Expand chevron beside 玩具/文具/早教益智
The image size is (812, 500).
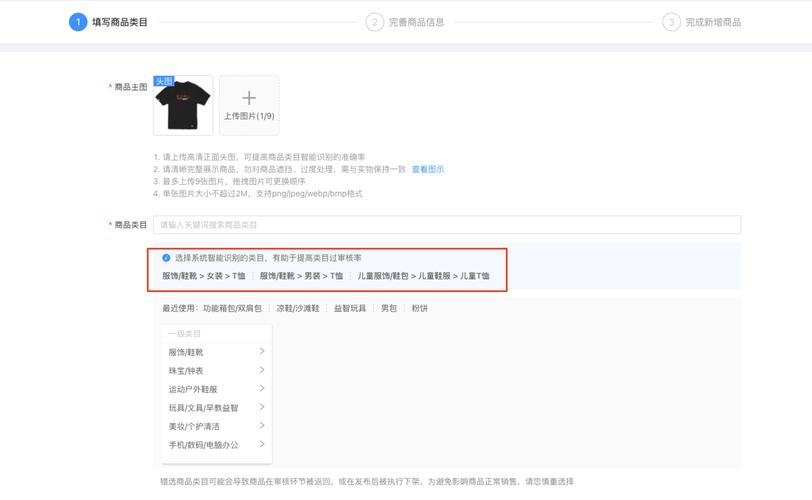[x=262, y=407]
